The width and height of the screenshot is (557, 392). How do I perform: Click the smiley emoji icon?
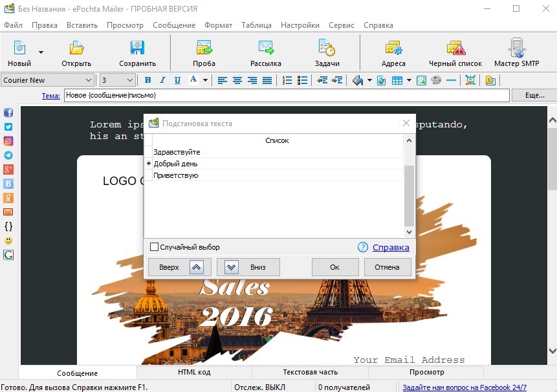[8, 241]
